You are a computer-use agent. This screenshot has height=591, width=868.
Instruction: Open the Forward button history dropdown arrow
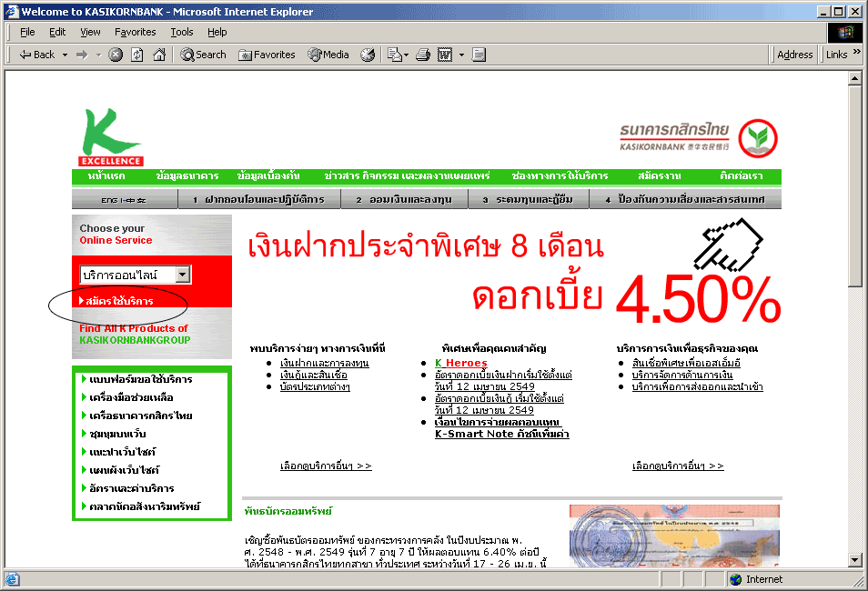pyautogui.click(x=98, y=55)
